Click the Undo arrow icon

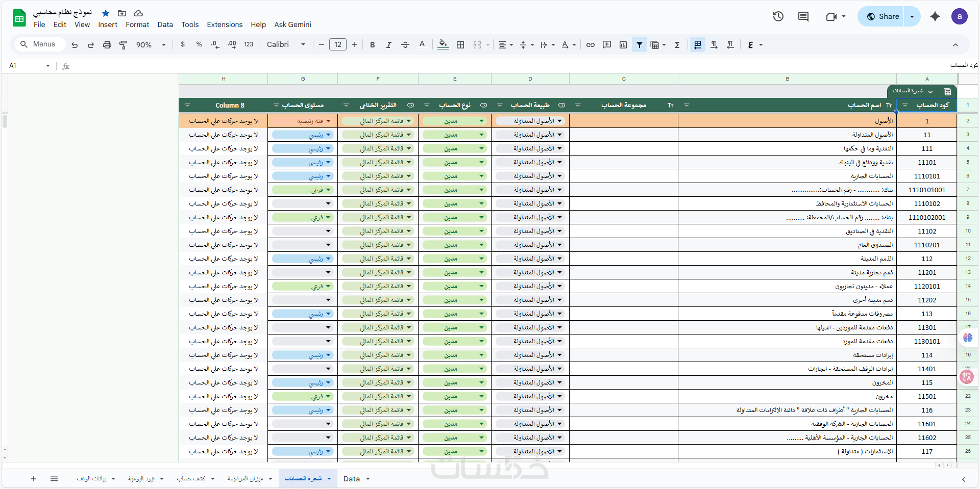pos(75,45)
